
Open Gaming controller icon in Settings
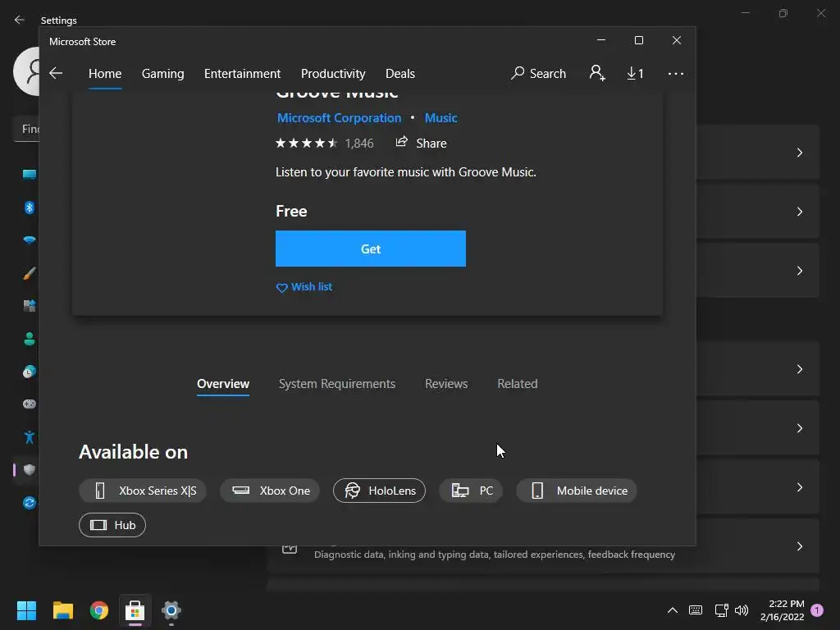tap(30, 404)
